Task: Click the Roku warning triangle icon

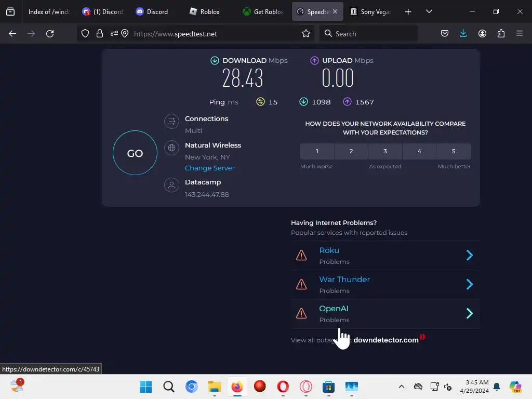Action: click(x=301, y=255)
